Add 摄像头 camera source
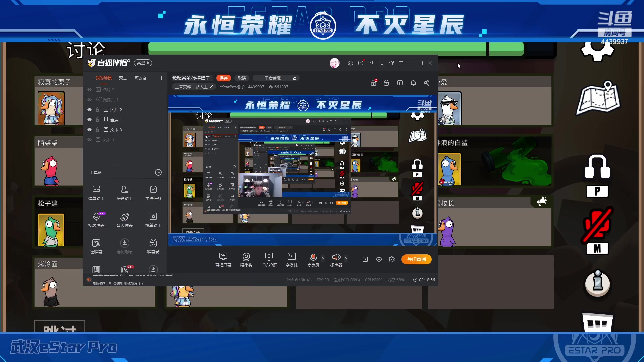 (246, 260)
